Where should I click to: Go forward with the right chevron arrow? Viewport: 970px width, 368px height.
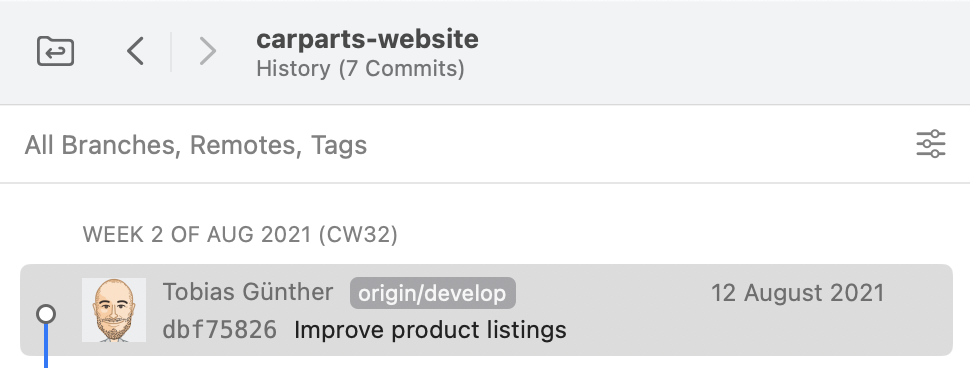click(x=207, y=51)
